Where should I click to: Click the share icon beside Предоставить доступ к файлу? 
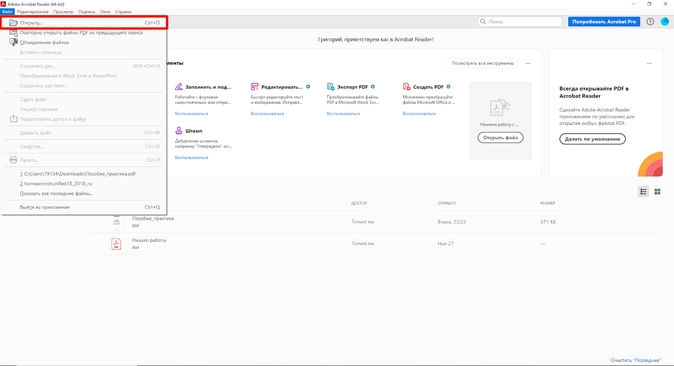[13, 119]
